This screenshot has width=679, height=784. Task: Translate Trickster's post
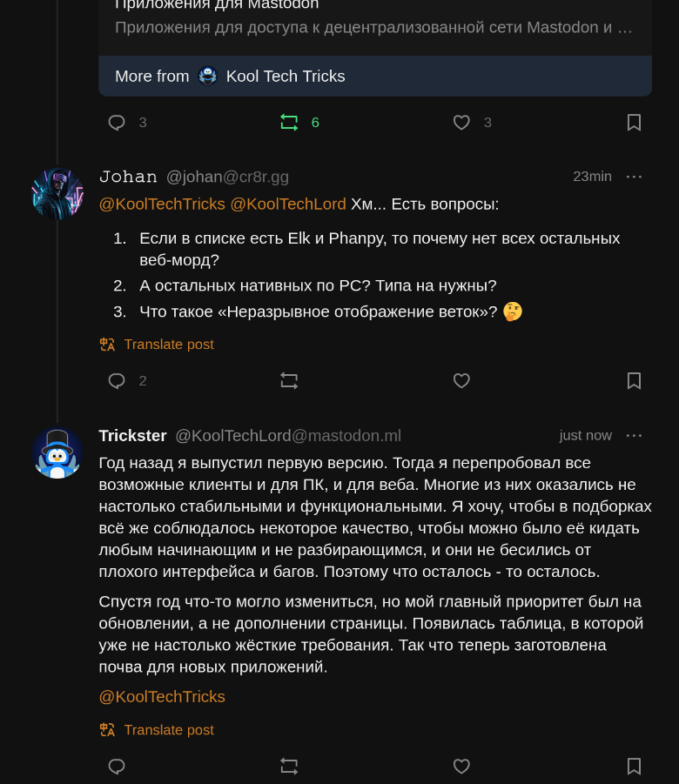pyautogui.click(x=168, y=730)
